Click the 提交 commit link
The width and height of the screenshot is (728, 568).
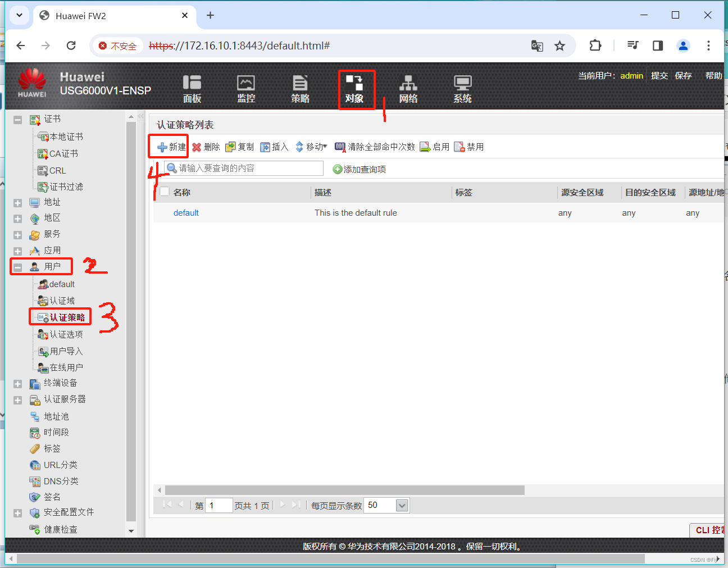tap(659, 76)
